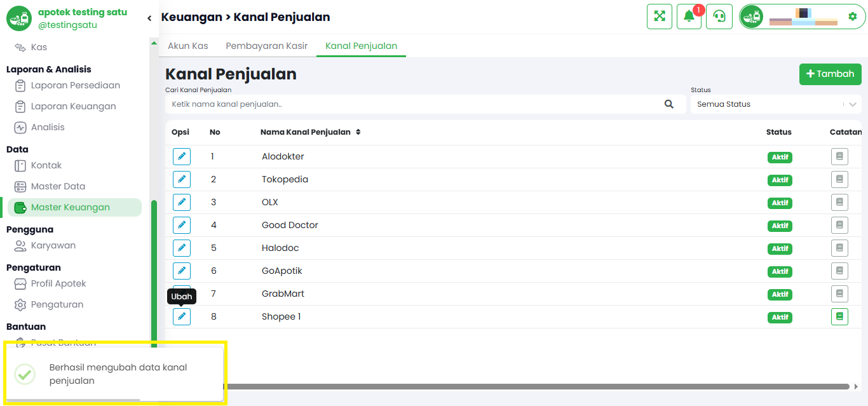Viewport: 868px width, 406px height.
Task: Click the headset support icon
Action: [x=719, y=17]
